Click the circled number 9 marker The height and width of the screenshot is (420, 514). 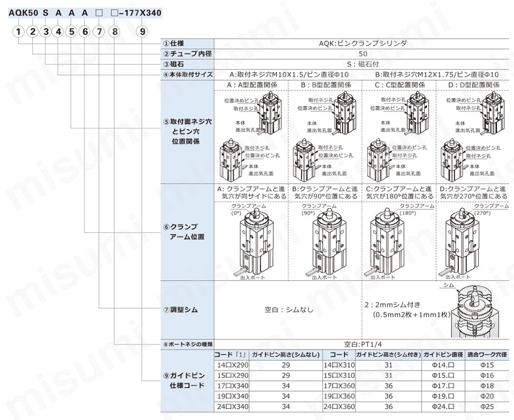(x=142, y=32)
